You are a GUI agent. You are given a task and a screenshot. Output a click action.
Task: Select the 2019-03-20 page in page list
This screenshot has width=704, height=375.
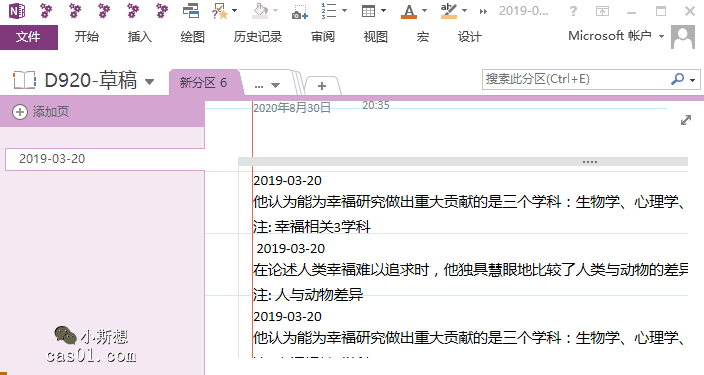[x=105, y=159]
